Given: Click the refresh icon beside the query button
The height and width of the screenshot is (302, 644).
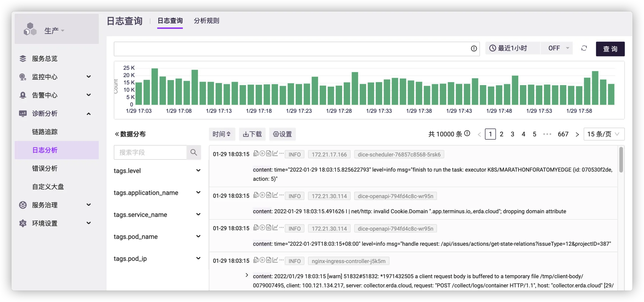Looking at the screenshot, I should (x=584, y=48).
